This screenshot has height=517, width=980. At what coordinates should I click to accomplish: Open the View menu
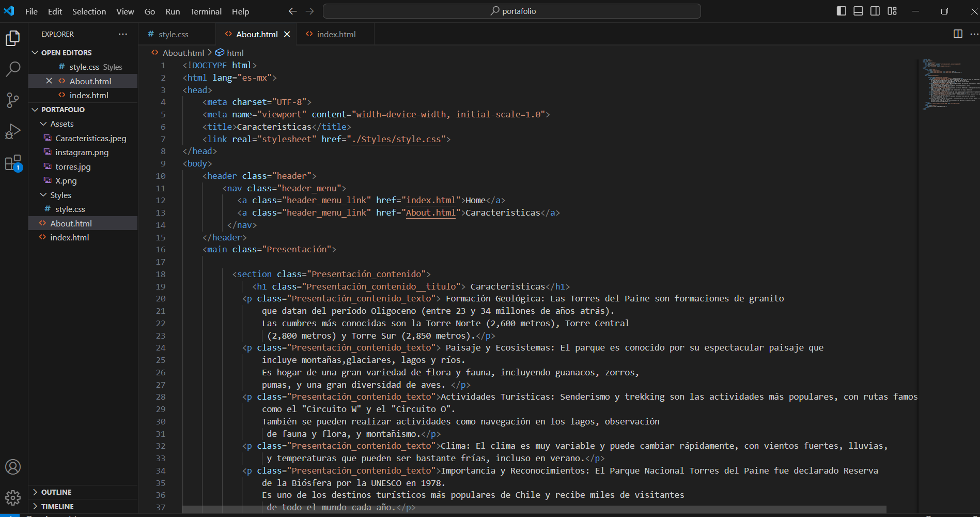(125, 11)
